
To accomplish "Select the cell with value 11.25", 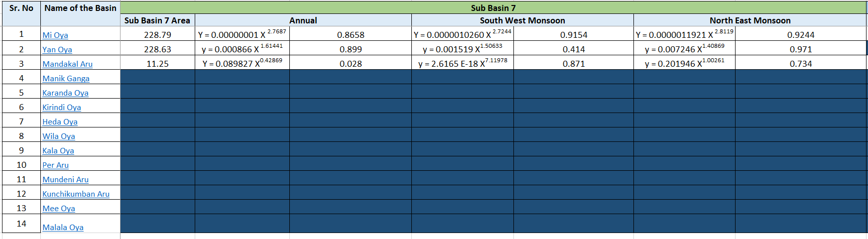I will 157,64.
